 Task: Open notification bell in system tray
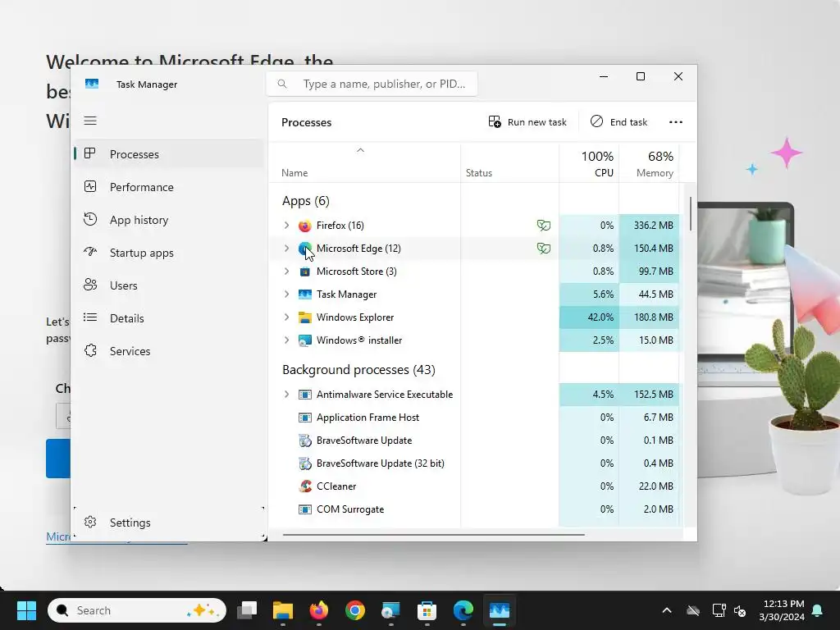click(x=818, y=610)
